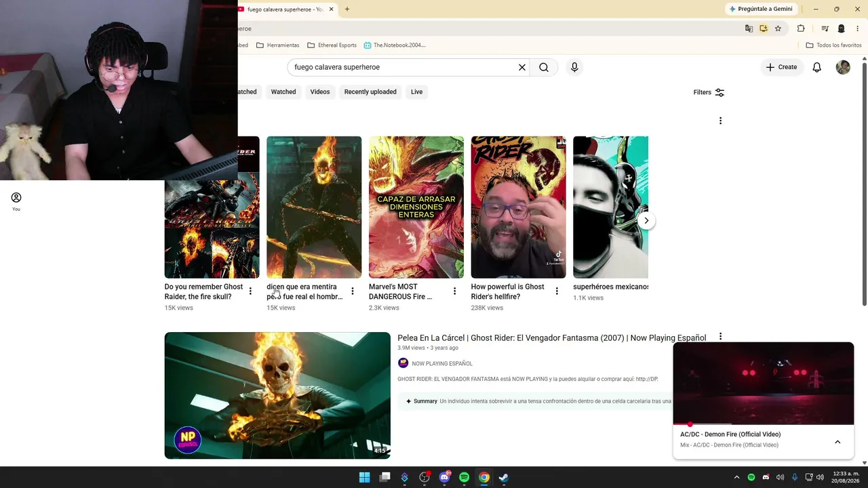The width and height of the screenshot is (868, 488).
Task: Open the Chrome extensions puzzle icon
Action: click(801, 28)
